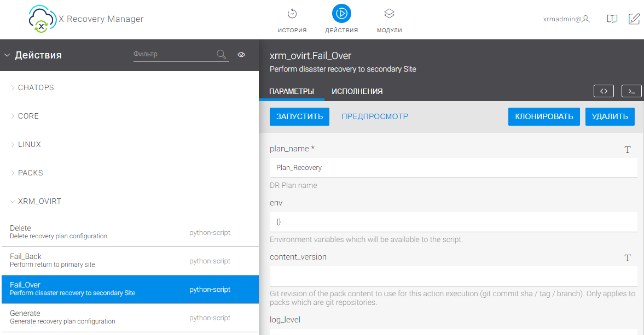The width and height of the screenshot is (644, 335).
Task: Open the terminal CLI command icon
Action: coord(631,91)
